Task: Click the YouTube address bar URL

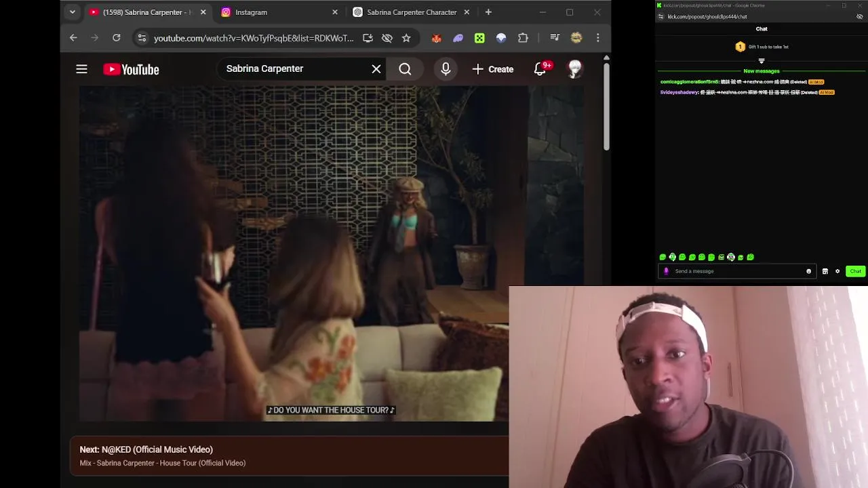Action: [x=254, y=38]
